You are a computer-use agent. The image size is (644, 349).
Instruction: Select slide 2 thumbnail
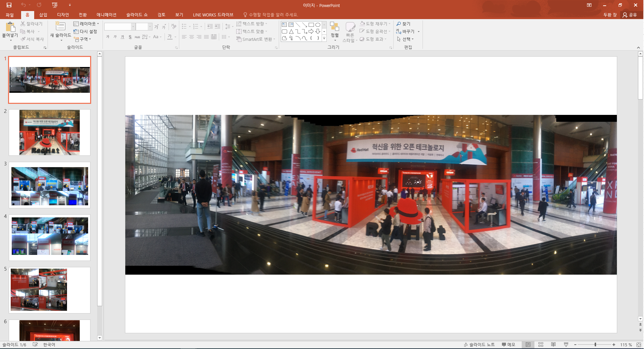click(50, 132)
